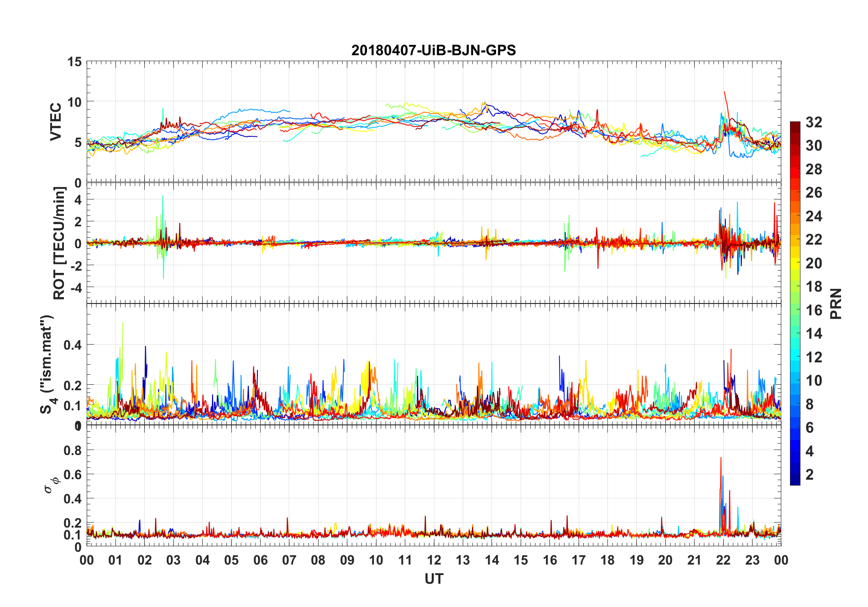Select UT axis hour label 15
Screen dimensions: 868x607
[521, 560]
